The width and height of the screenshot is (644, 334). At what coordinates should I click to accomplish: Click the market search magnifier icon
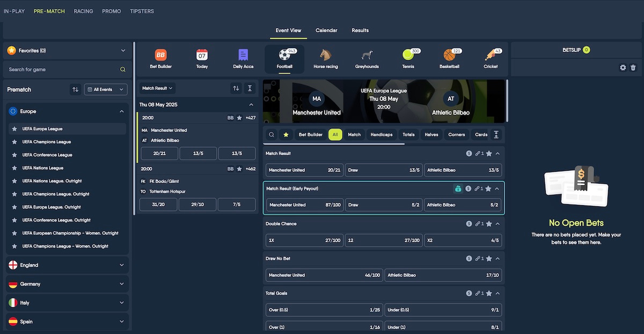point(272,135)
